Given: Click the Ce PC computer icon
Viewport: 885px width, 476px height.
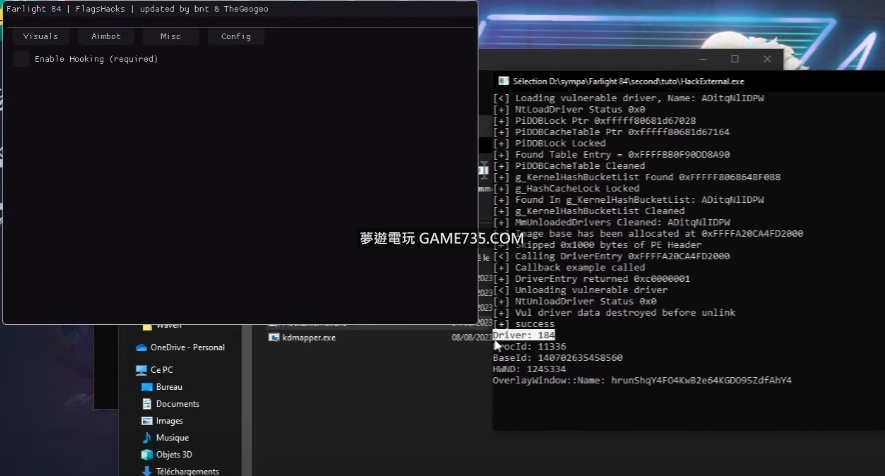Looking at the screenshot, I should tap(141, 370).
